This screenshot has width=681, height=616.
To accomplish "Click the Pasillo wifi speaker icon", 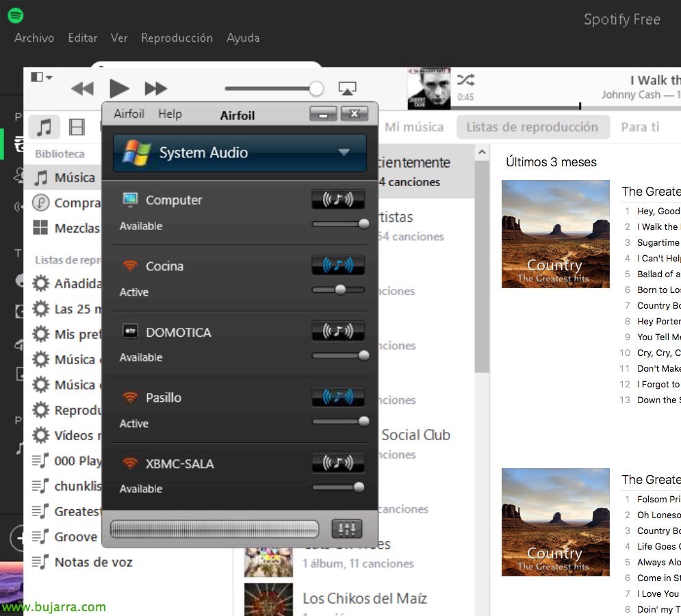I will coord(130,397).
